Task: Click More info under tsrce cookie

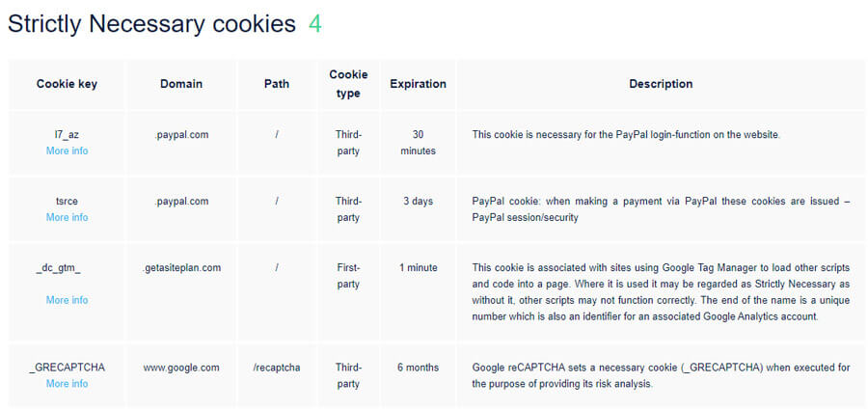Action: click(x=67, y=217)
